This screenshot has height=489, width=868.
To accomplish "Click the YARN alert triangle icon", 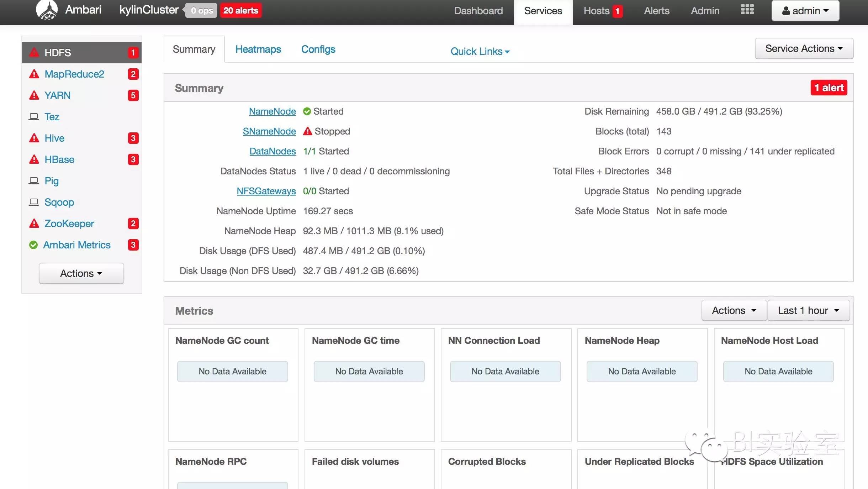I will (x=34, y=95).
